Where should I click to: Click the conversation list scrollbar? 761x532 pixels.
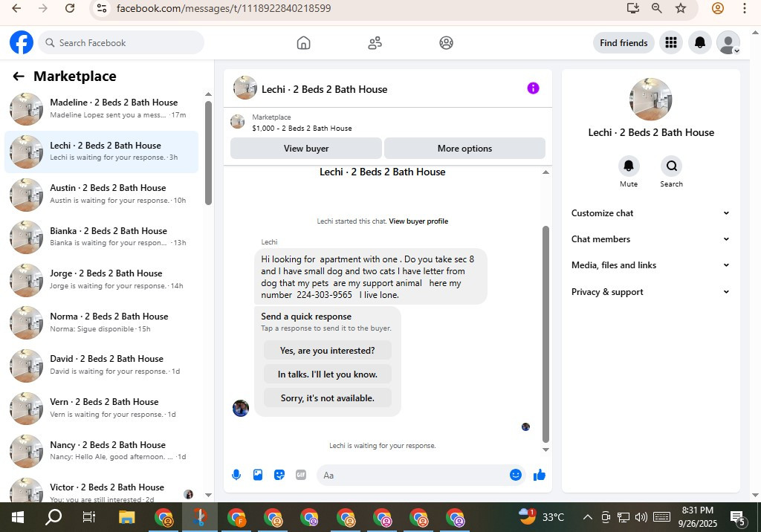[x=208, y=153]
